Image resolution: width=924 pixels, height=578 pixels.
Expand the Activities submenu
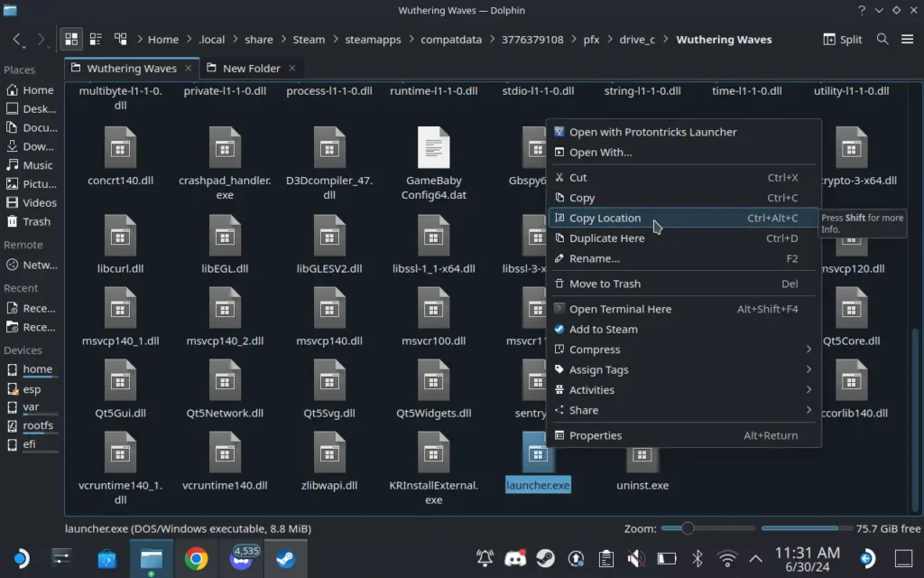tap(684, 390)
